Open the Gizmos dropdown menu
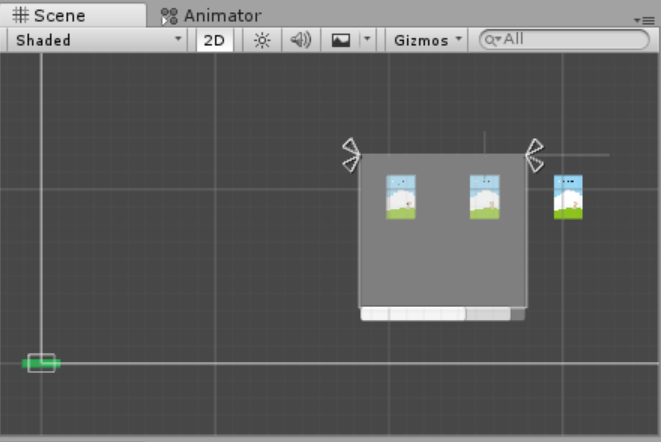The height and width of the screenshot is (442, 661). (427, 40)
